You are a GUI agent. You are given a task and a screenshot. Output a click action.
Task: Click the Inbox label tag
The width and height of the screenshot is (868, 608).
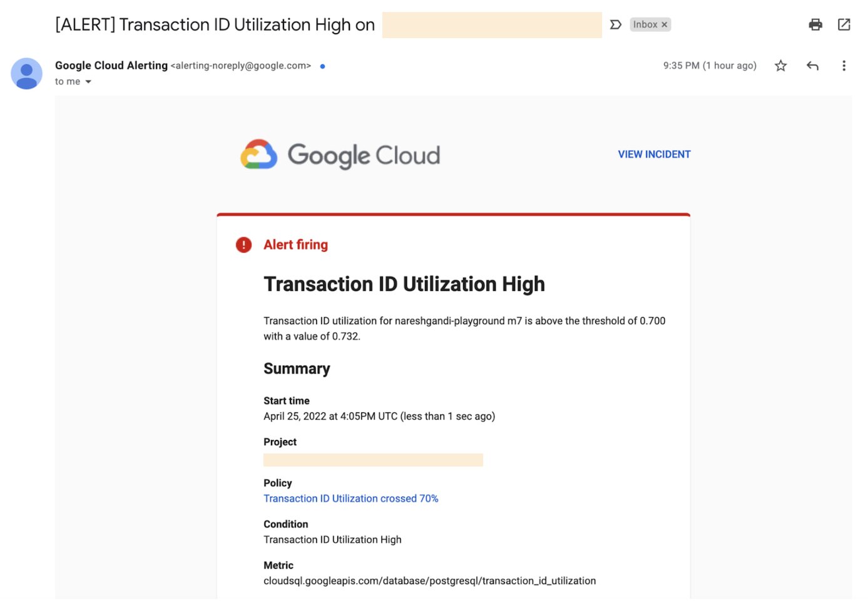[645, 24]
